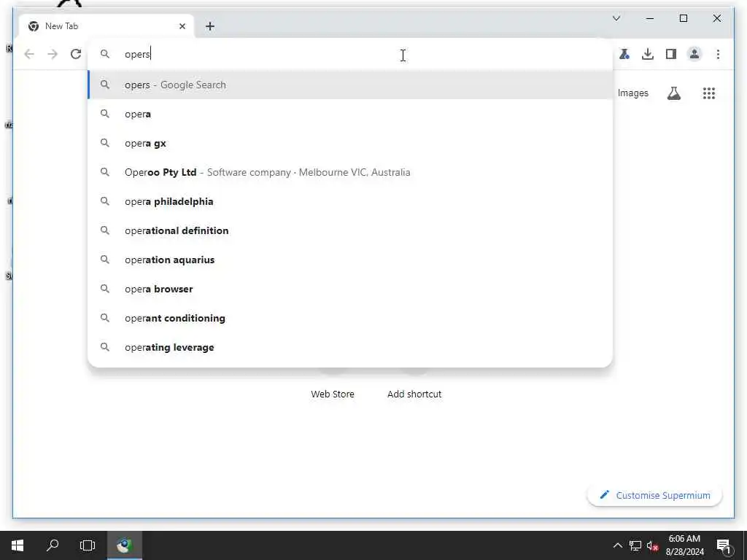Show hidden system tray icons

pyautogui.click(x=617, y=545)
